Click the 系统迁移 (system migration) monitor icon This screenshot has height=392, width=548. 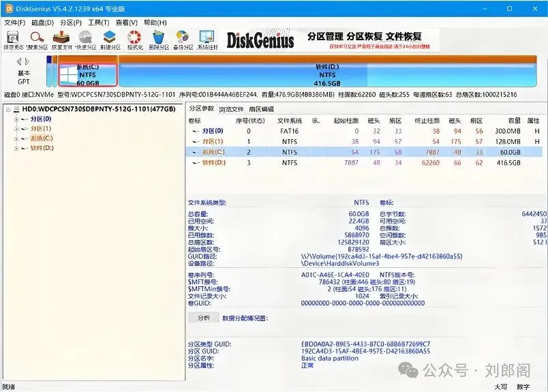[207, 37]
